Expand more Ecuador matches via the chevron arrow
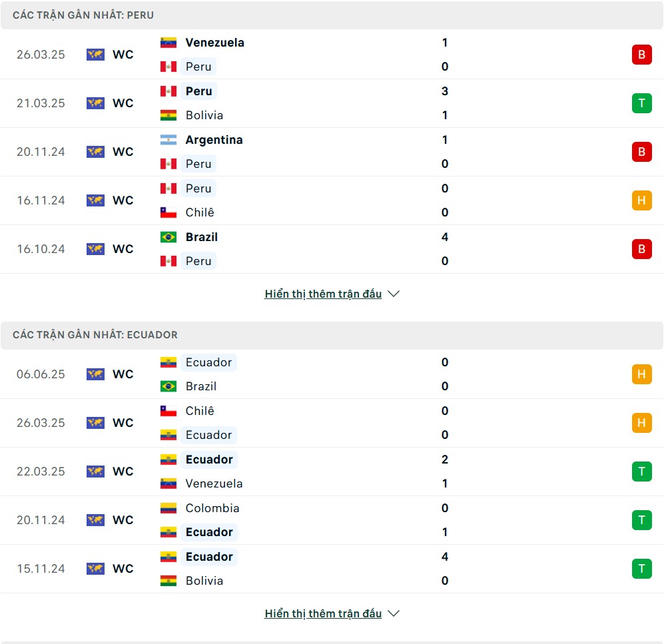This screenshot has width=664, height=644. (394, 613)
